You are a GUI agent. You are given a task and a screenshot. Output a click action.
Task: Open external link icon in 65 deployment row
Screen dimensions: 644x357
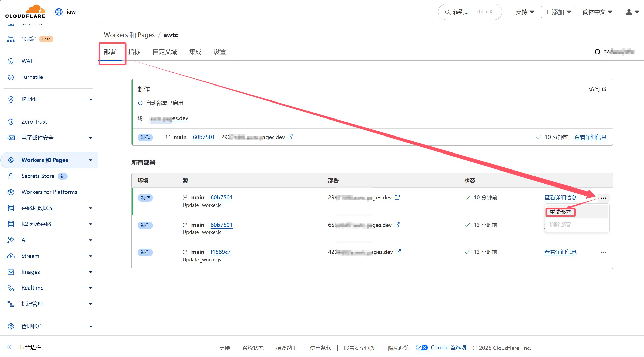pos(397,225)
